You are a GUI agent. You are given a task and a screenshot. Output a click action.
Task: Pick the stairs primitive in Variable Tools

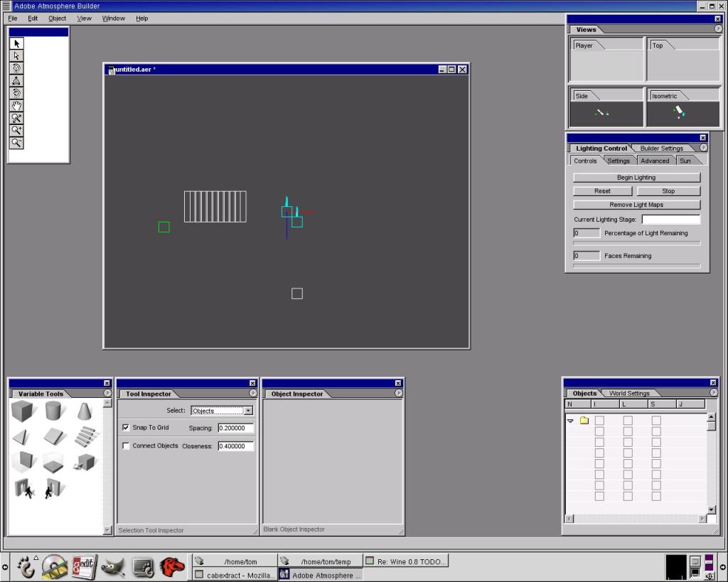pyautogui.click(x=86, y=436)
